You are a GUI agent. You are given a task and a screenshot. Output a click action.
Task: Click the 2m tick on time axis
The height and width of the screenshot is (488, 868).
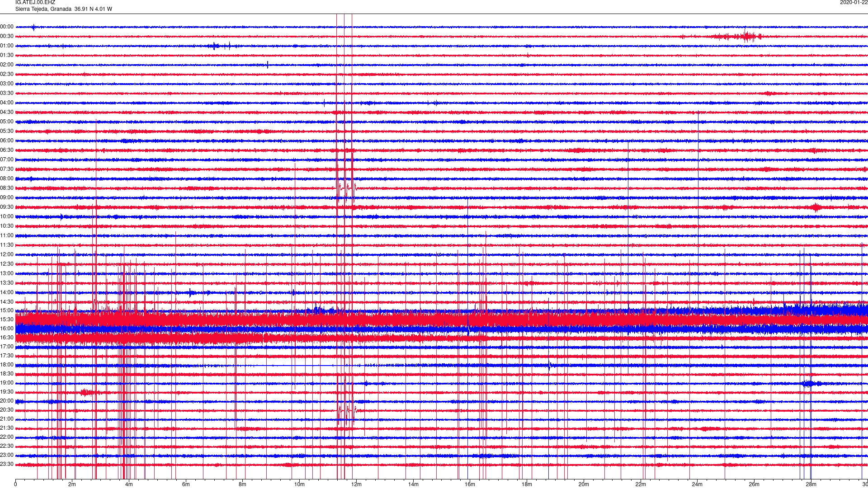72,484
